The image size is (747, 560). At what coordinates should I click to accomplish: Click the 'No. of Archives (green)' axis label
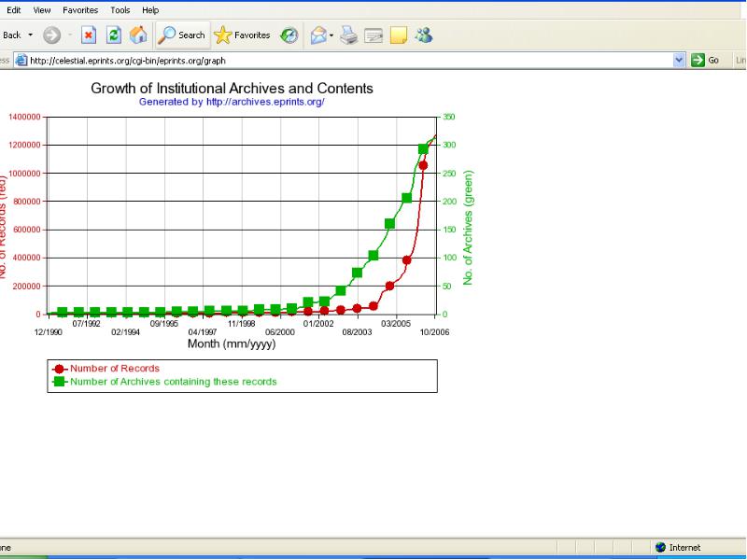click(x=468, y=228)
